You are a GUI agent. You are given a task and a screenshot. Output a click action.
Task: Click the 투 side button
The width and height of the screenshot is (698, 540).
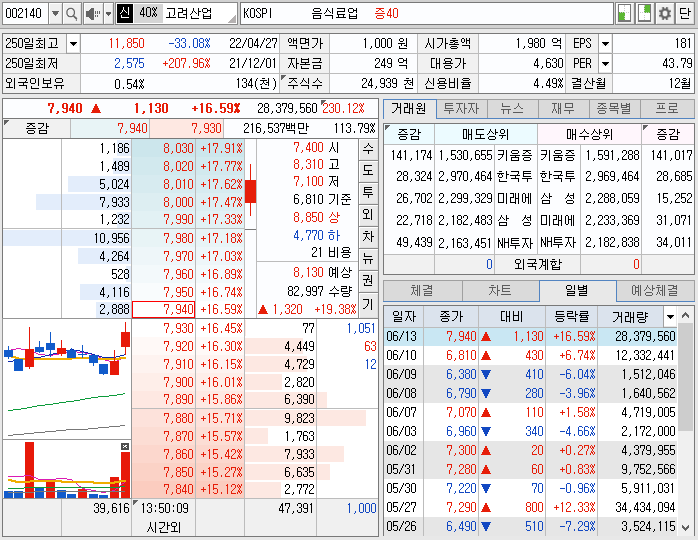(368, 192)
